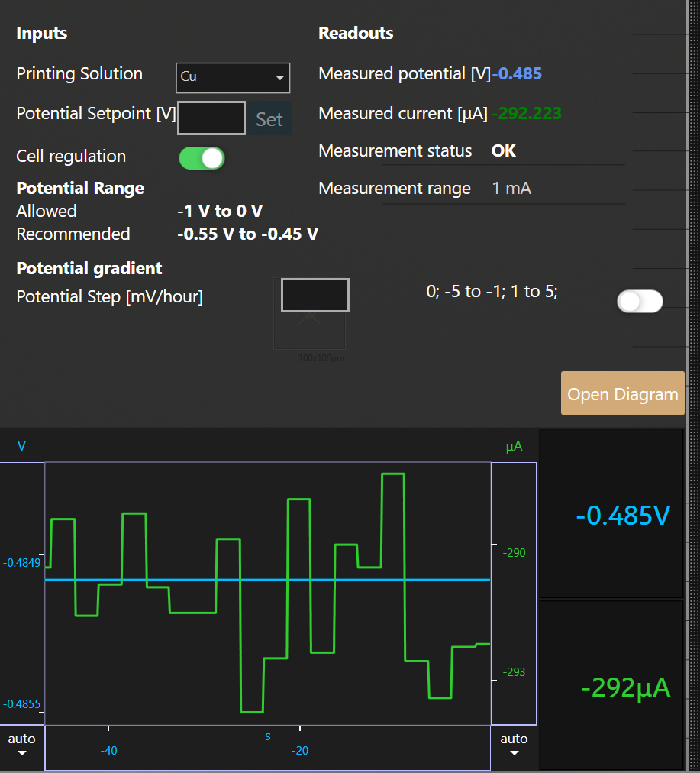
Task: Disable the Cell regulation toggle
Action: 202,158
